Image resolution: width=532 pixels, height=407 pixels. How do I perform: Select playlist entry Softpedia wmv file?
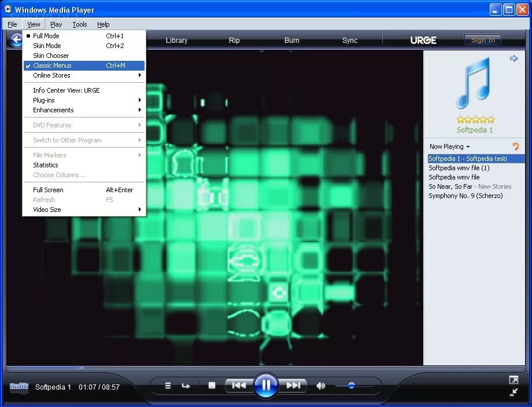(476, 177)
